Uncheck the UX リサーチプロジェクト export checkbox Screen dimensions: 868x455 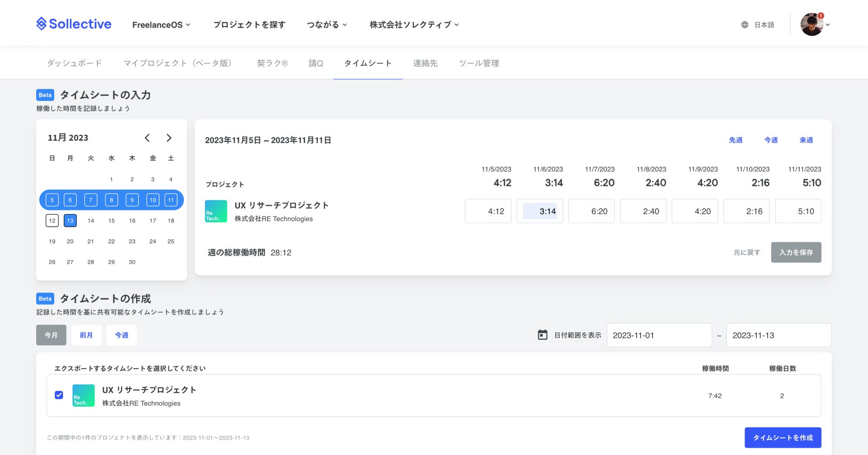[x=59, y=395]
